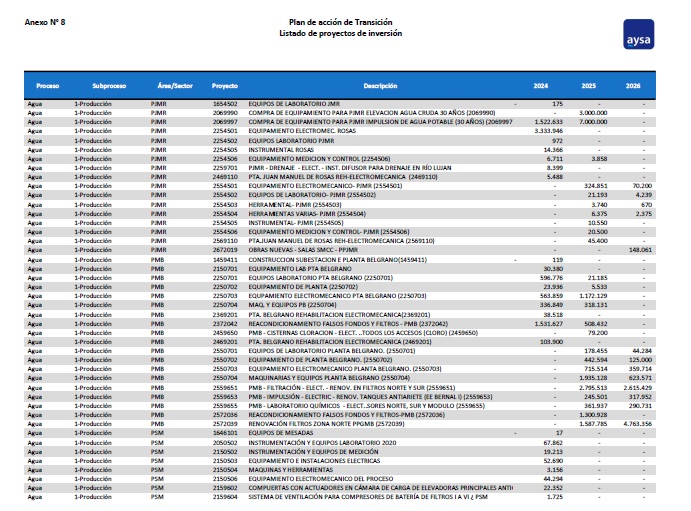Select the "Subproceso" column header
Image resolution: width=691 pixels, height=511 pixels.
click(109, 86)
